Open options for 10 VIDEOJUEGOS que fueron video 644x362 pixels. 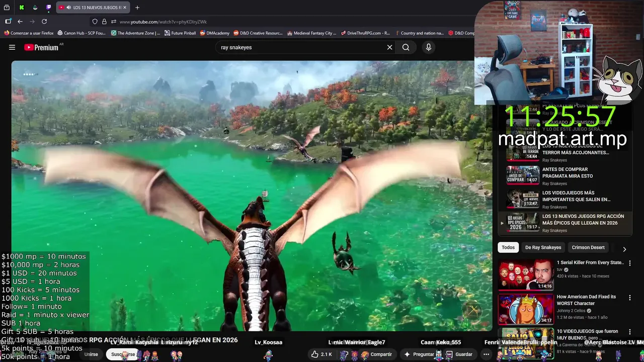coord(629,332)
